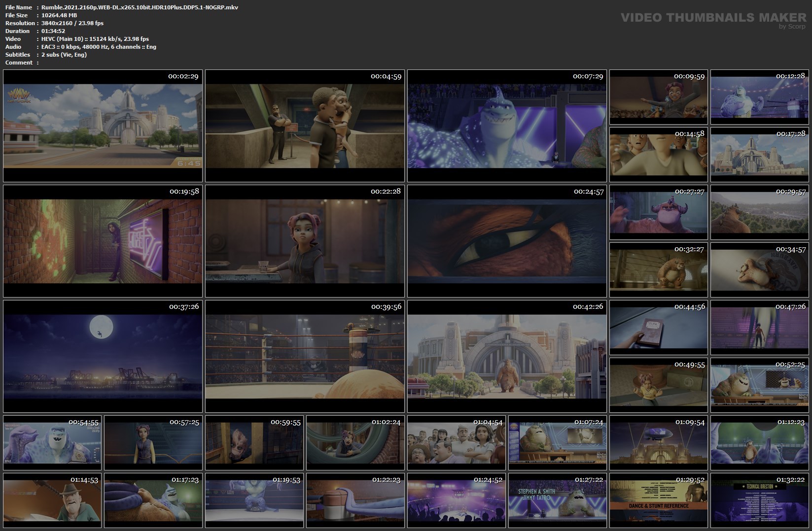This screenshot has width=812, height=531.
Task: Click the resolution value 3840x2160 / 23.98 fps
Action: coord(72,23)
